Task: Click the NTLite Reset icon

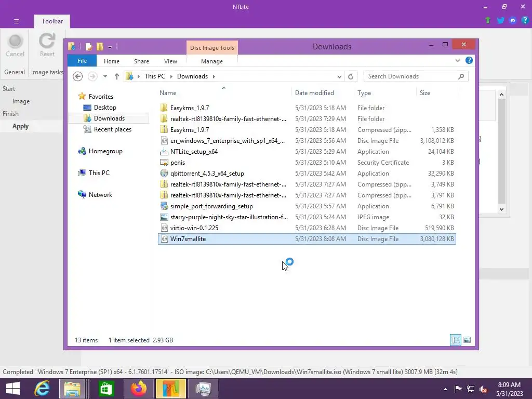Action: pyautogui.click(x=47, y=41)
